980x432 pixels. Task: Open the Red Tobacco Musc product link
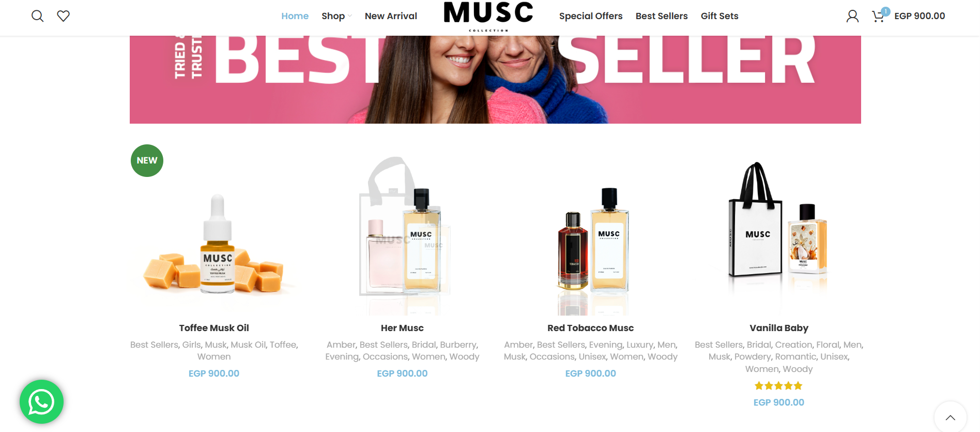pyautogui.click(x=590, y=328)
